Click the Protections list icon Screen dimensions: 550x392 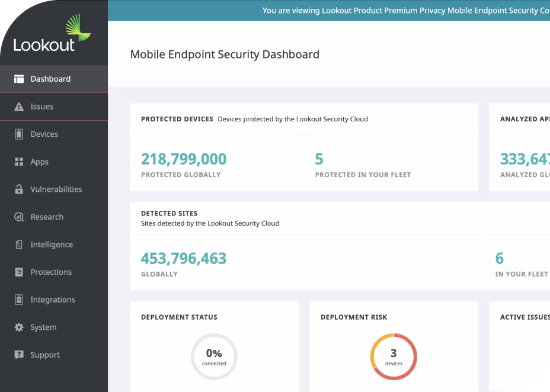19,272
